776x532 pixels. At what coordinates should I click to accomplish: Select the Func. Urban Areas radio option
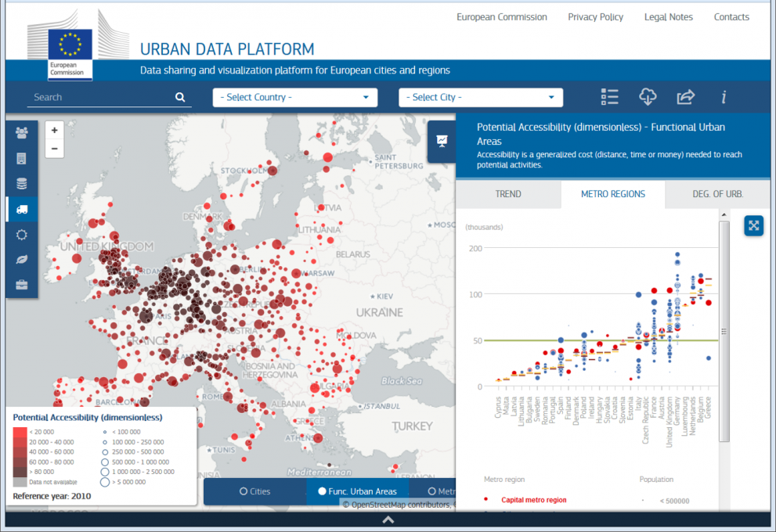(357, 491)
